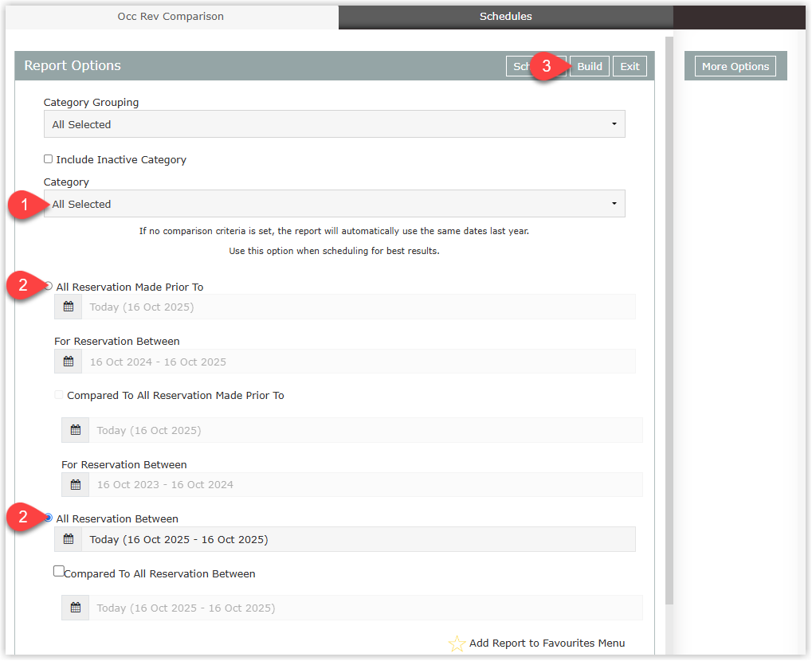Click the Build button
812x661 pixels.
pos(590,66)
